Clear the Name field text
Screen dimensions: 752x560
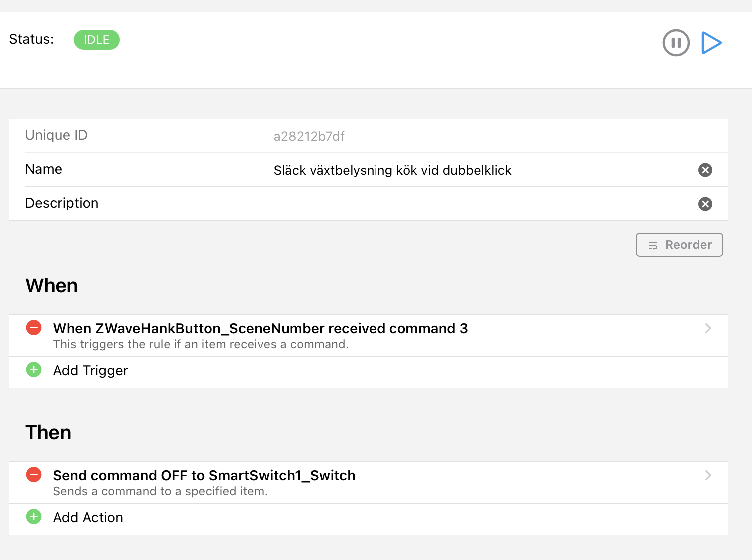click(705, 170)
